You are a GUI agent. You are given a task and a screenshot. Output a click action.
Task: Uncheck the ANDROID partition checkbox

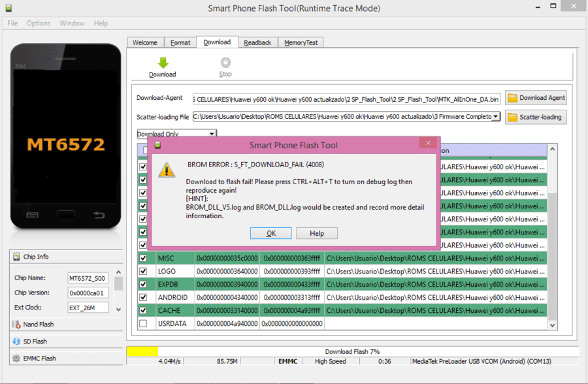pyautogui.click(x=143, y=297)
